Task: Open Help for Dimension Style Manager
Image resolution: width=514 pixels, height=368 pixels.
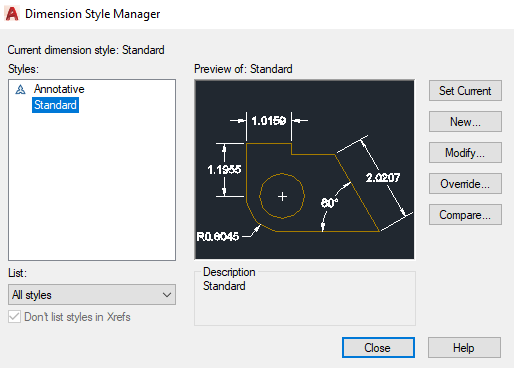Action: (x=464, y=348)
